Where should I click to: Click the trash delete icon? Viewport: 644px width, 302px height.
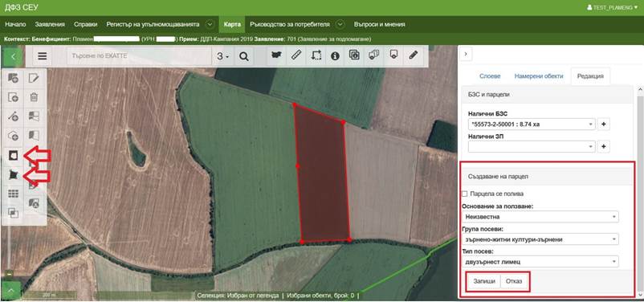(34, 97)
